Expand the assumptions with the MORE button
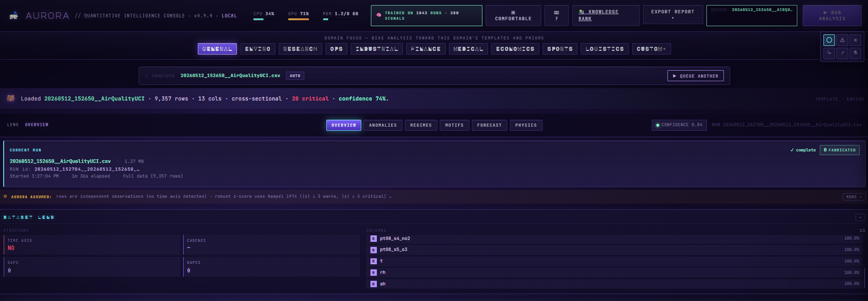 click(854, 197)
